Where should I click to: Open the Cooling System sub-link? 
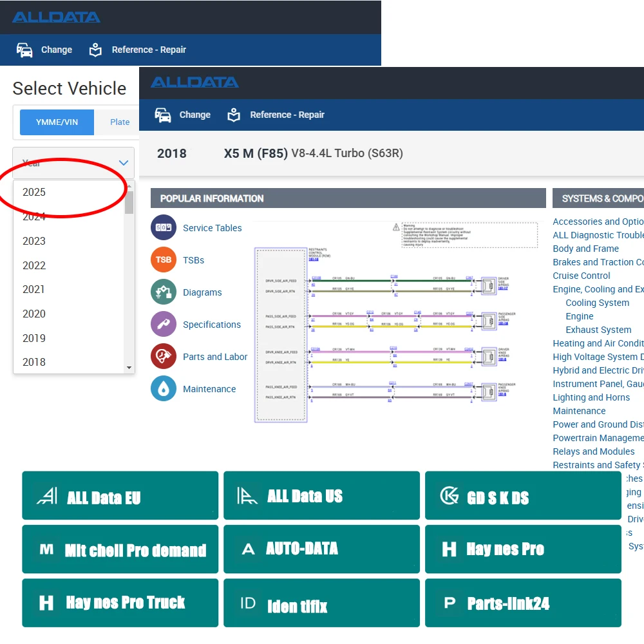(597, 303)
